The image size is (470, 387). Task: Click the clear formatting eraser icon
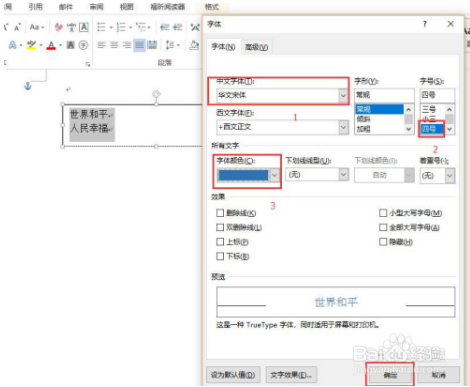(59, 27)
